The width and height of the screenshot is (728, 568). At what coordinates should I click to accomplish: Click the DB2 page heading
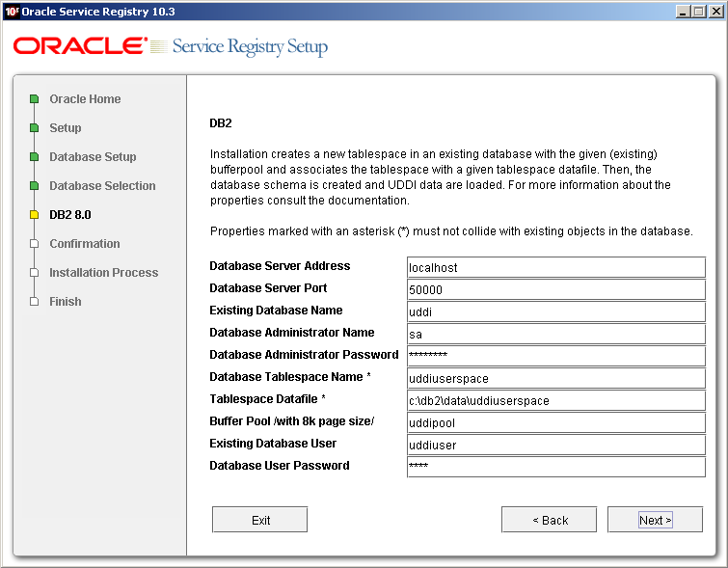(221, 123)
